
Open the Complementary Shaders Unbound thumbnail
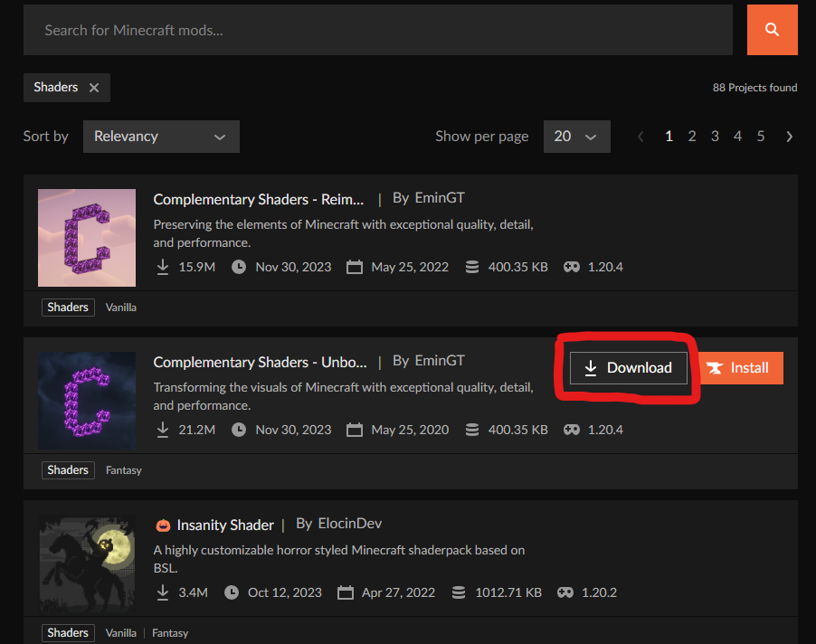coord(87,401)
